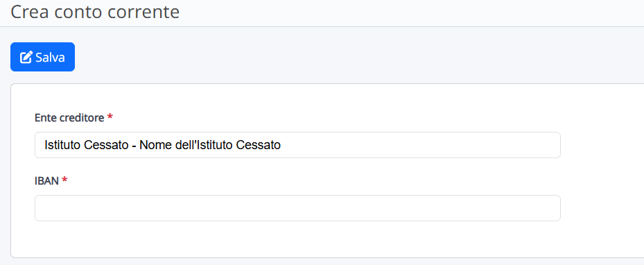Click the 'Istituto Cessato' text in the field
This screenshot has height=265, width=644.
(x=86, y=145)
